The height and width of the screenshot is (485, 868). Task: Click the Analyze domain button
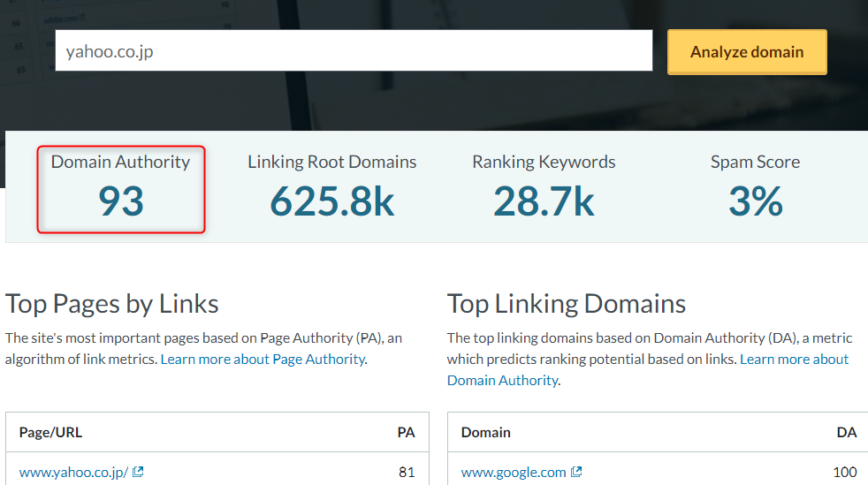[x=747, y=52]
